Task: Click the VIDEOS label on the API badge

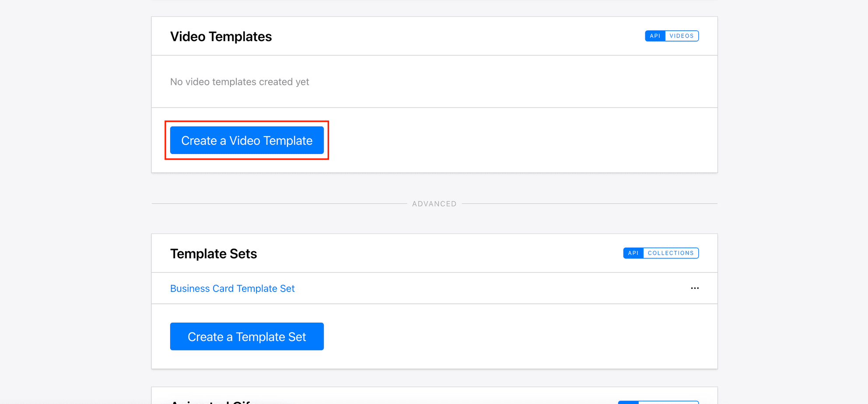Action: click(681, 36)
